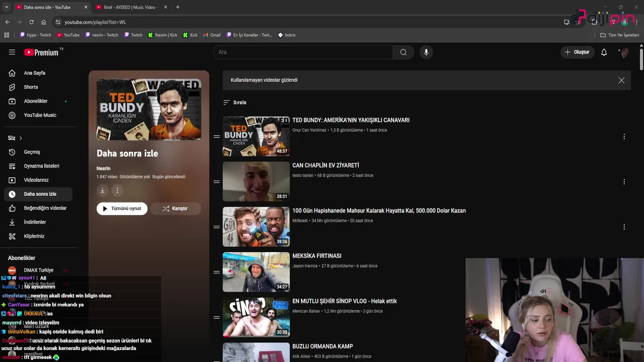
Task: Open MEKSİKA FIRTINASI video thumbnail
Action: pyautogui.click(x=256, y=272)
